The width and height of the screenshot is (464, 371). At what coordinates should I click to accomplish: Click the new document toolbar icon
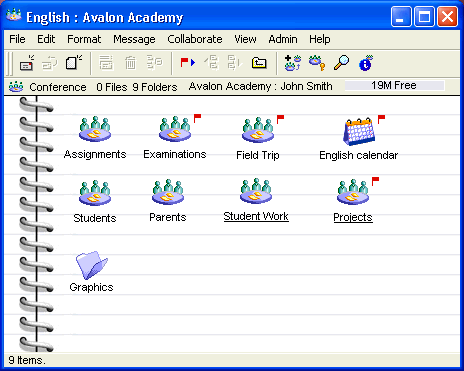pos(74,63)
